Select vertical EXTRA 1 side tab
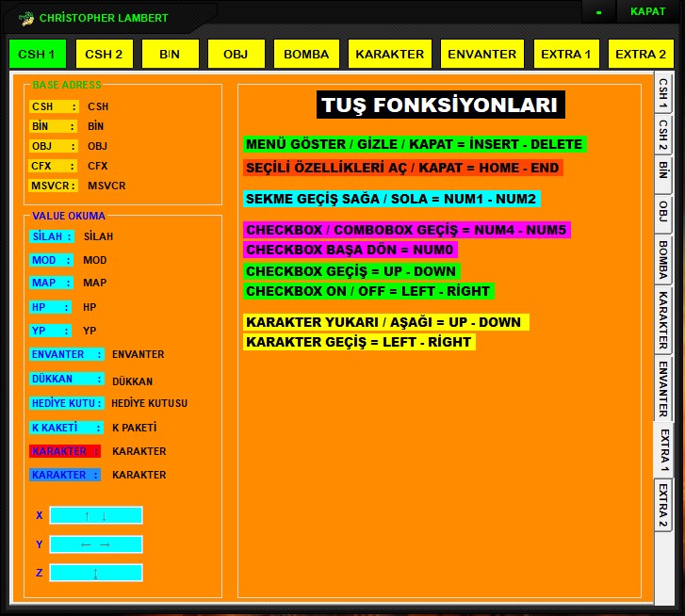 tap(663, 449)
